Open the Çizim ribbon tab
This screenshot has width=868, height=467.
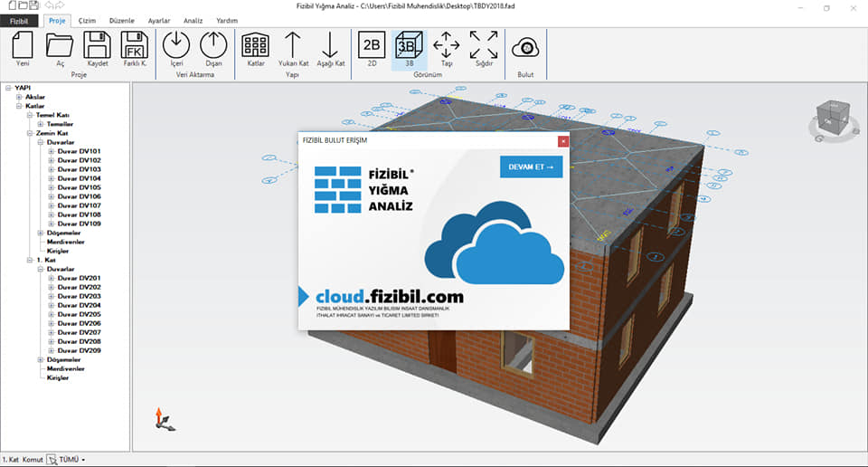87,21
